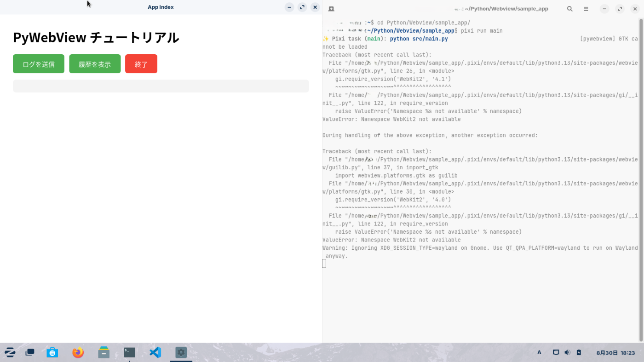The image size is (644, 362).
Task: Click the battery tray icon
Action: click(579, 352)
